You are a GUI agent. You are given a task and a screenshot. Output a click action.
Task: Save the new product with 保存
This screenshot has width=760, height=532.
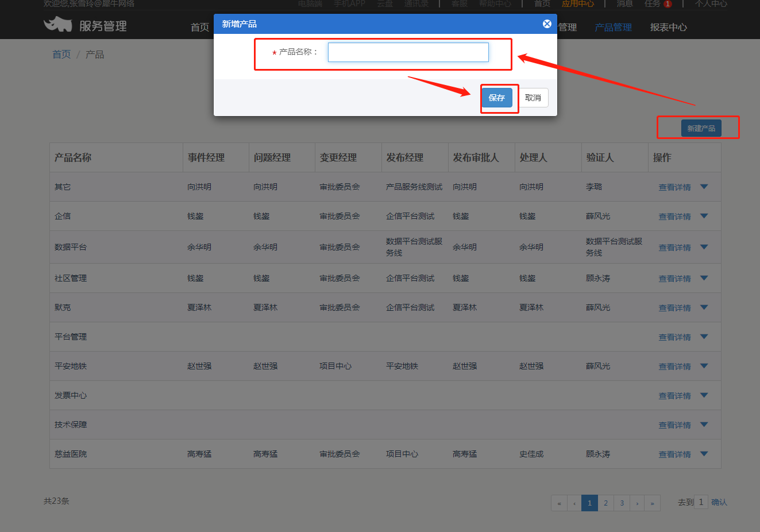click(497, 98)
